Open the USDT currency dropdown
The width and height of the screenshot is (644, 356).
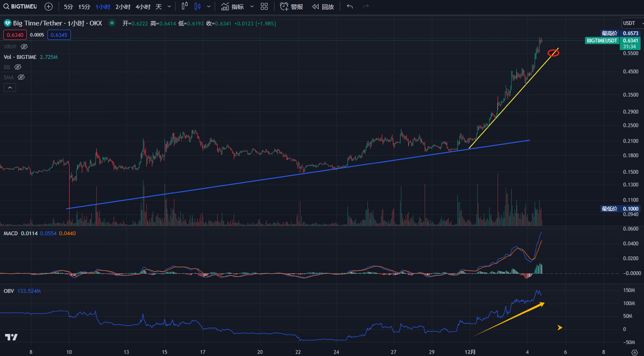click(632, 23)
